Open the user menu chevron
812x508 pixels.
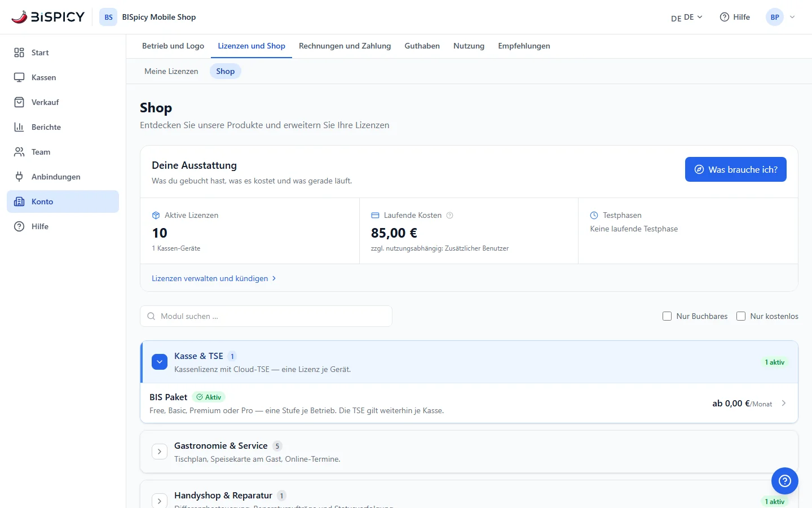coord(792,17)
